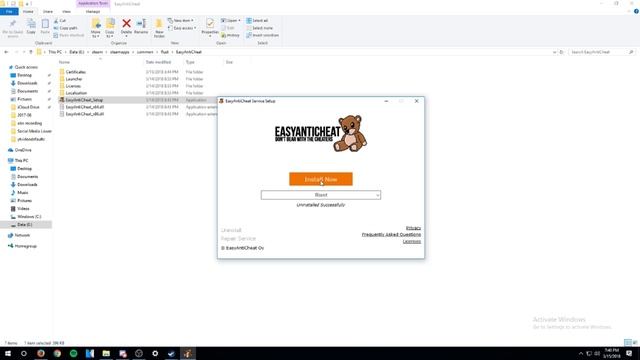This screenshot has height=360, width=640.
Task: Select Videos under This PC
Action: point(23,209)
